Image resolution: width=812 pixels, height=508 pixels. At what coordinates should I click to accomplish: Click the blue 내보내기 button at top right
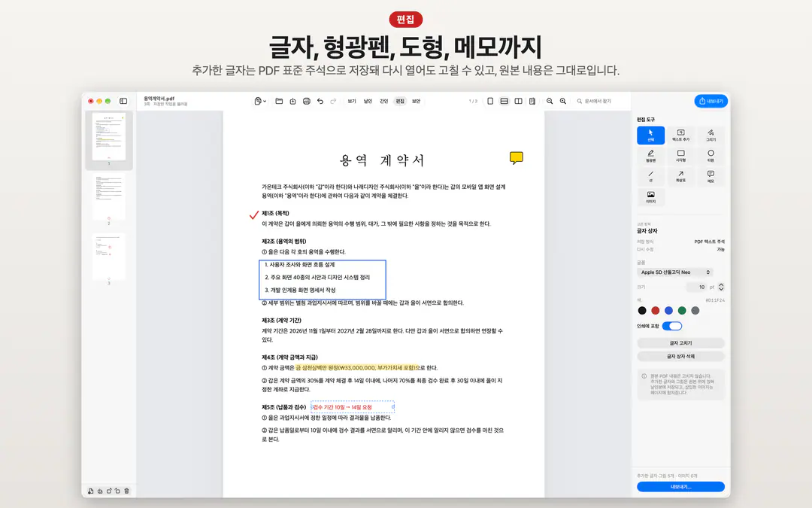coord(711,101)
